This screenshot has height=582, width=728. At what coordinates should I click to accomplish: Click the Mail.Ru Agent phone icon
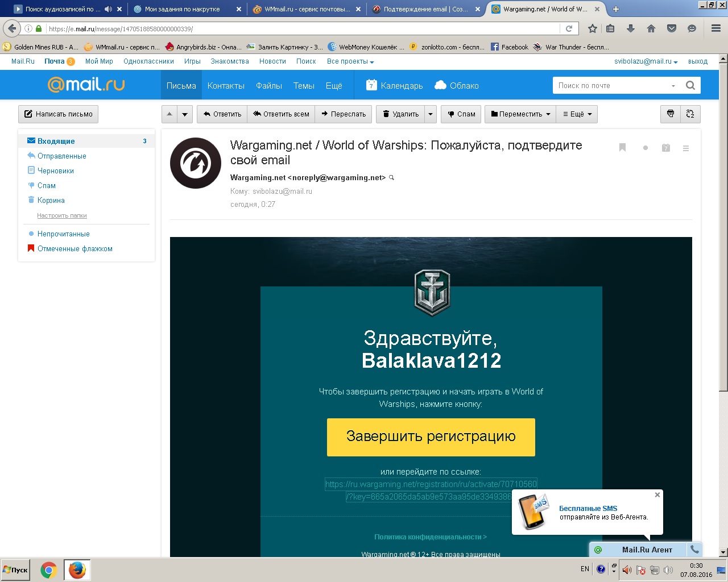point(694,550)
